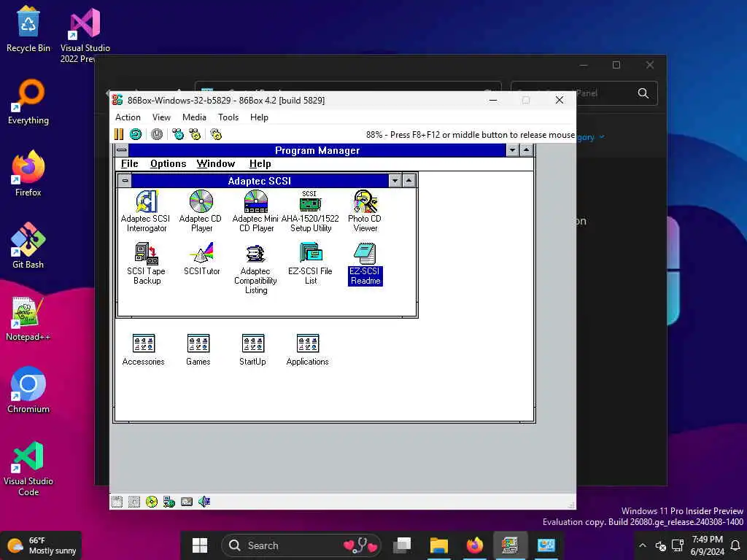Open Git Bash desktop shortcut
The width and height of the screenshot is (747, 560).
28,246
